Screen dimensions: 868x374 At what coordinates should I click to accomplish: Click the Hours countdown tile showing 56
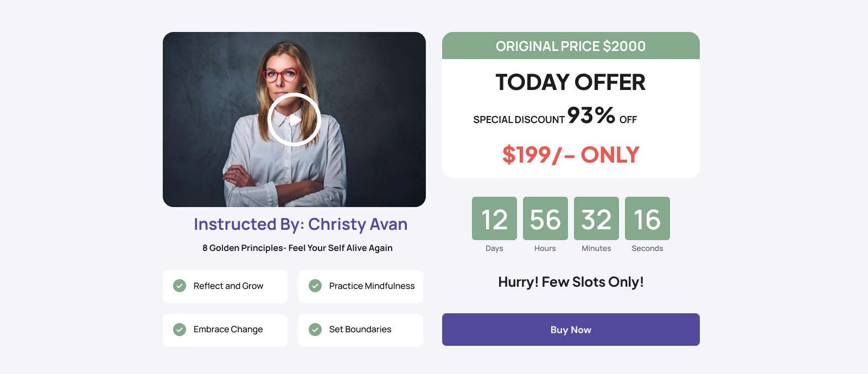tap(545, 218)
